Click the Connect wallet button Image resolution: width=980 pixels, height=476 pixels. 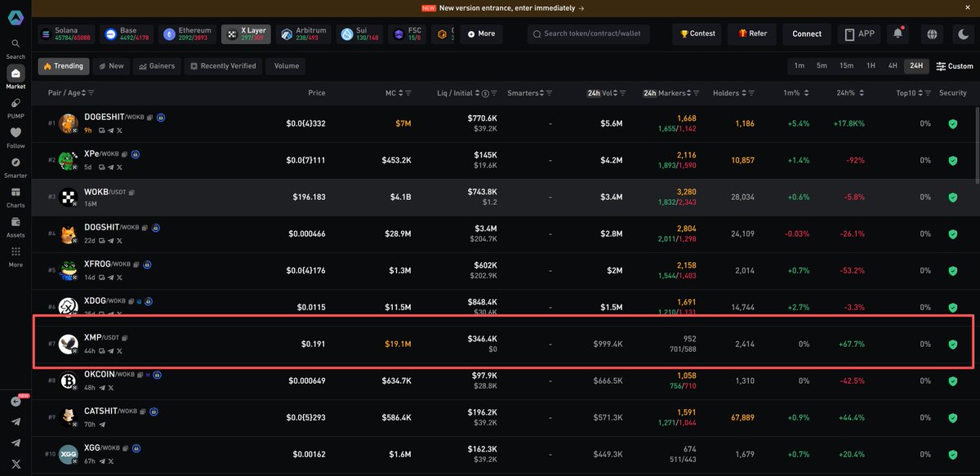click(806, 33)
